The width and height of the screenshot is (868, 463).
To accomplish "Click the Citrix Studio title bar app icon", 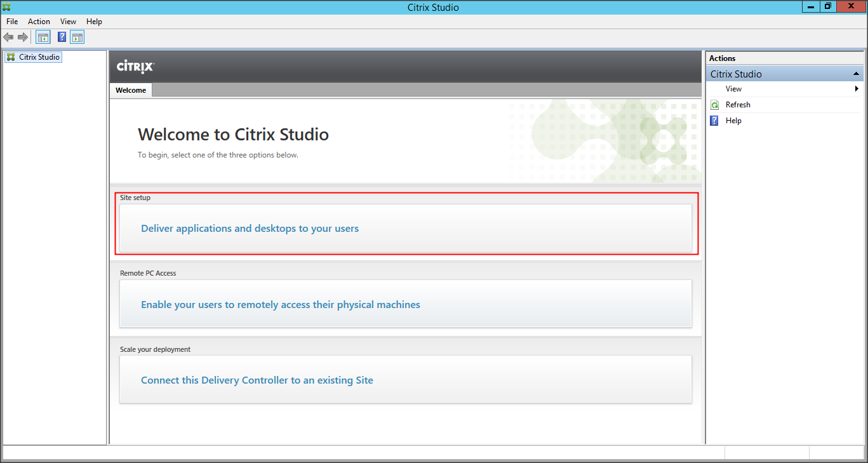I will point(6,7).
